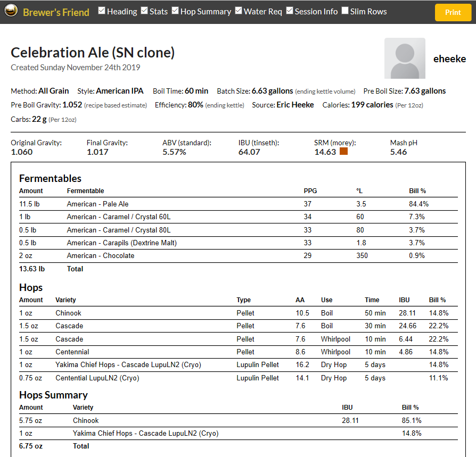Screen dimensions: 476x457
Task: Click the 28.11 IBU in Hops table
Action: pyautogui.click(x=407, y=313)
